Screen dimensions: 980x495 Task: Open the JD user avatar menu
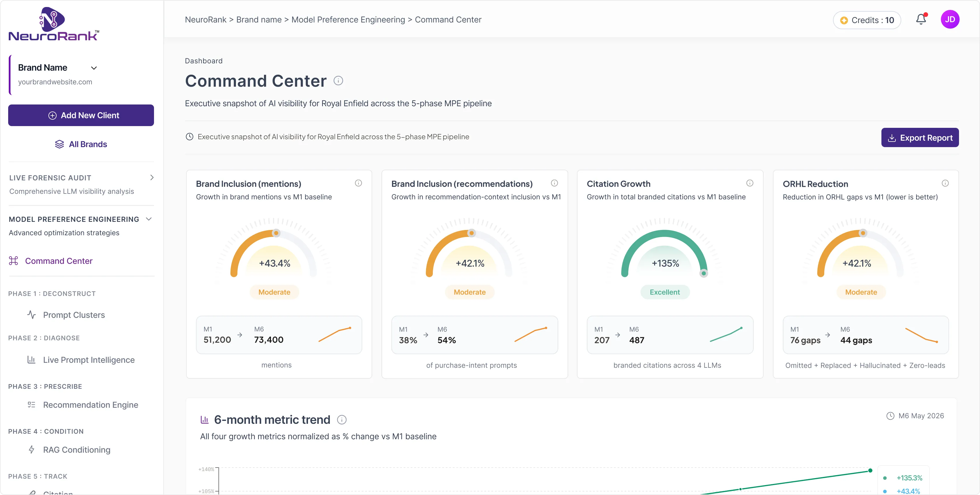[x=950, y=20]
